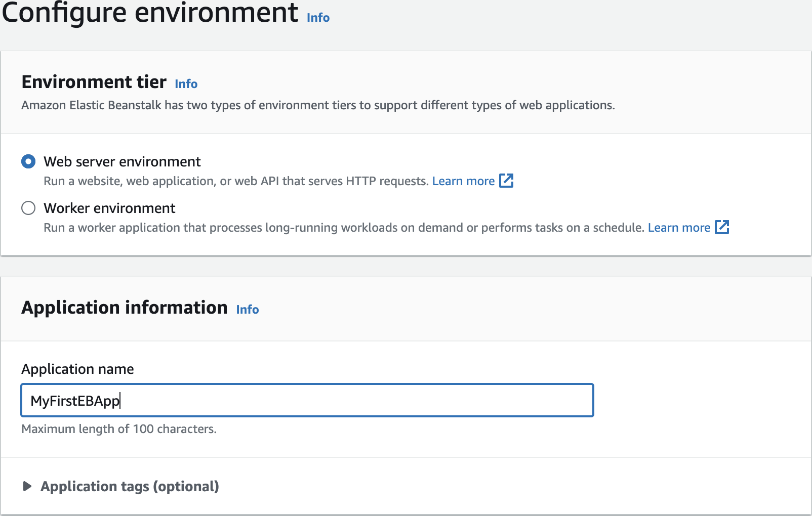812x516 pixels.
Task: Select the Web server environment radio button
Action: [x=28, y=161]
